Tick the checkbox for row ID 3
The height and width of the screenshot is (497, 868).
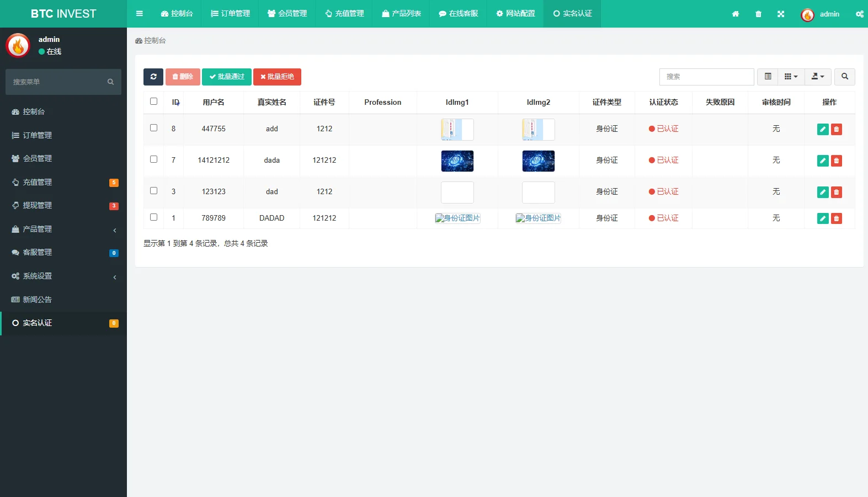pos(153,191)
